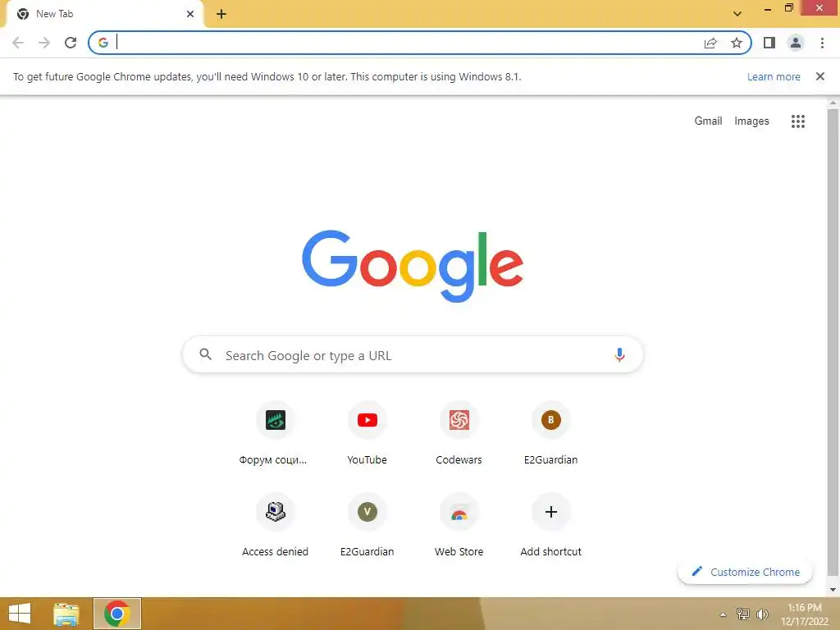This screenshot has height=630, width=840.
Task: Open Gmail link
Action: click(708, 121)
